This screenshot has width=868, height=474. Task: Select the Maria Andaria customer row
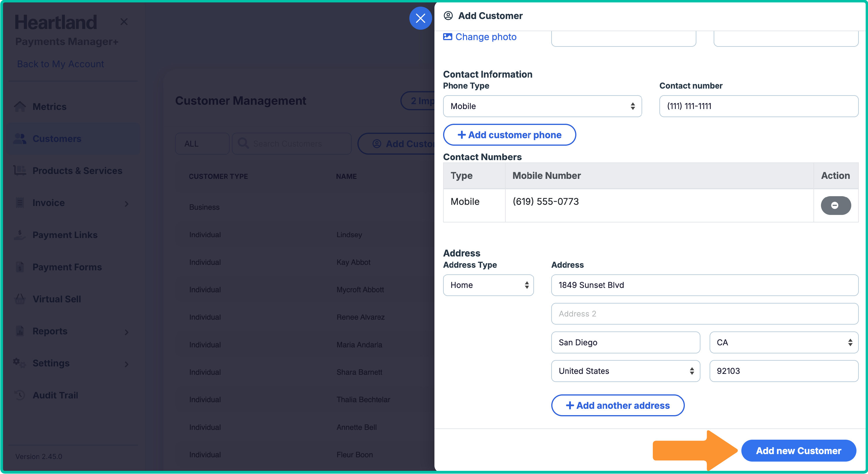pos(305,345)
